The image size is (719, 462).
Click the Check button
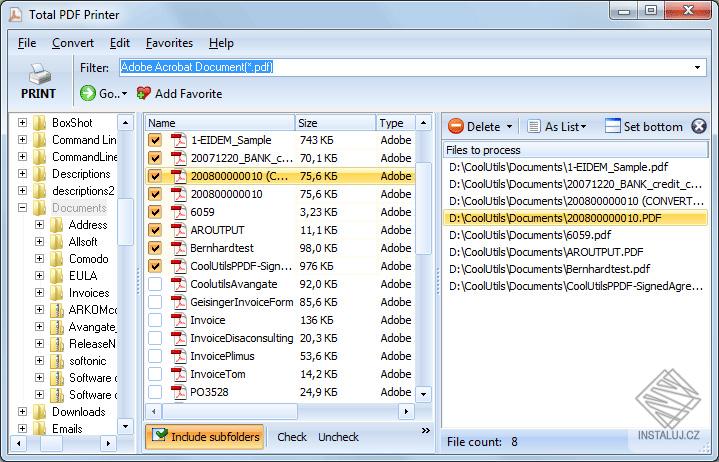292,437
